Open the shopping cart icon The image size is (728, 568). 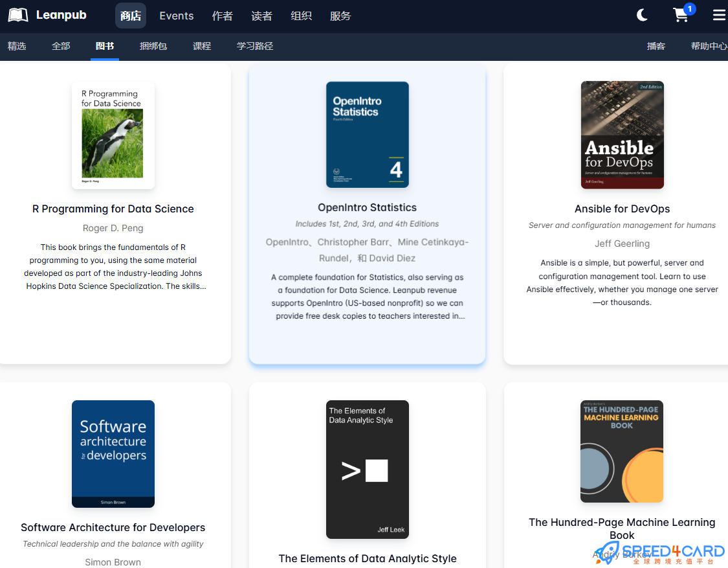[x=681, y=16]
